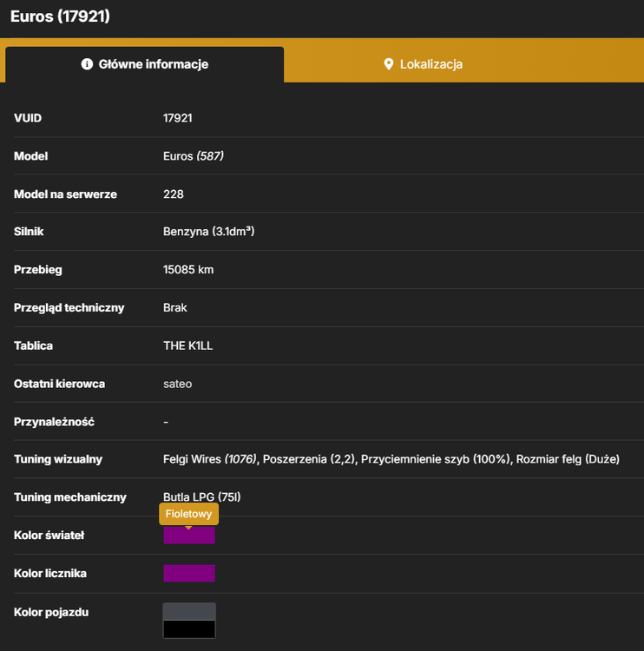Click the info icon beside Główne informacje
The height and width of the screenshot is (651, 644).
coord(87,64)
